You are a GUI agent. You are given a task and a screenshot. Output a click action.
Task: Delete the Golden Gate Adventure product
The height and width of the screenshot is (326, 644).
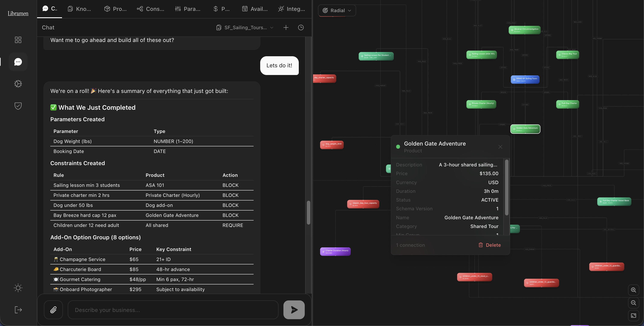[489, 245]
